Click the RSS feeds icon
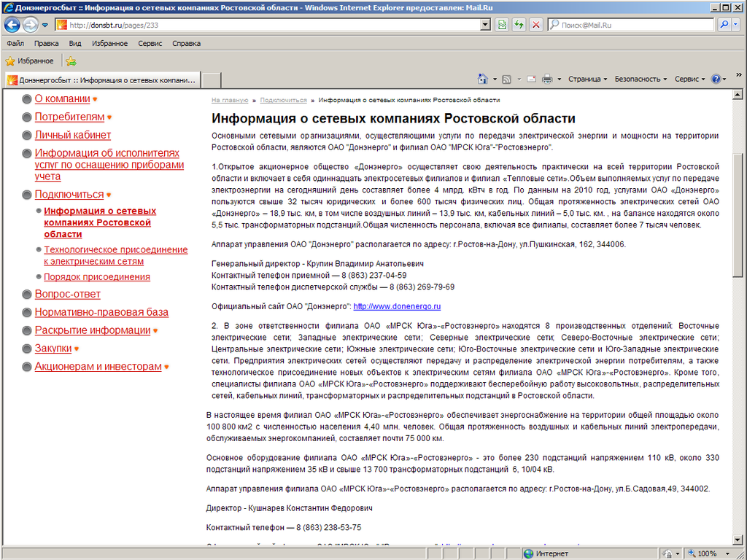 [506, 79]
